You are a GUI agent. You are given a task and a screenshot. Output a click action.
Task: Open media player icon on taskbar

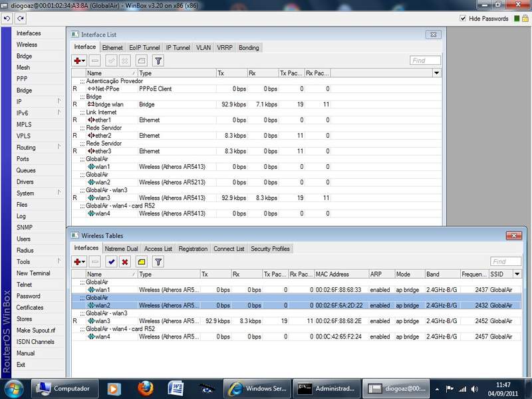pyautogui.click(x=114, y=389)
